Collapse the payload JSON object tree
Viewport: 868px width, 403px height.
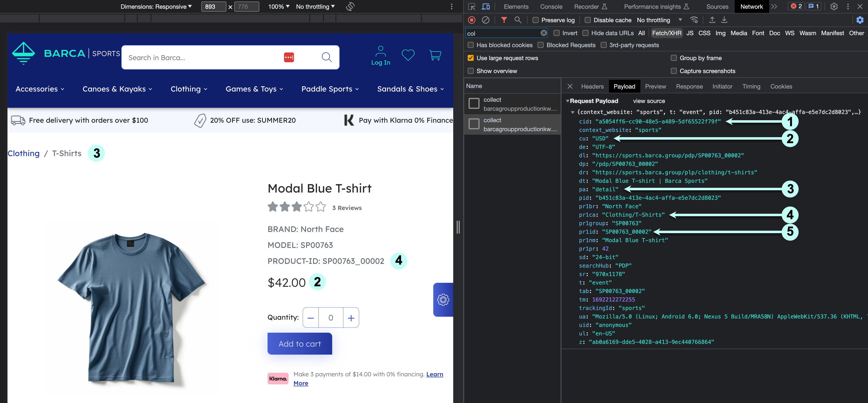click(572, 112)
